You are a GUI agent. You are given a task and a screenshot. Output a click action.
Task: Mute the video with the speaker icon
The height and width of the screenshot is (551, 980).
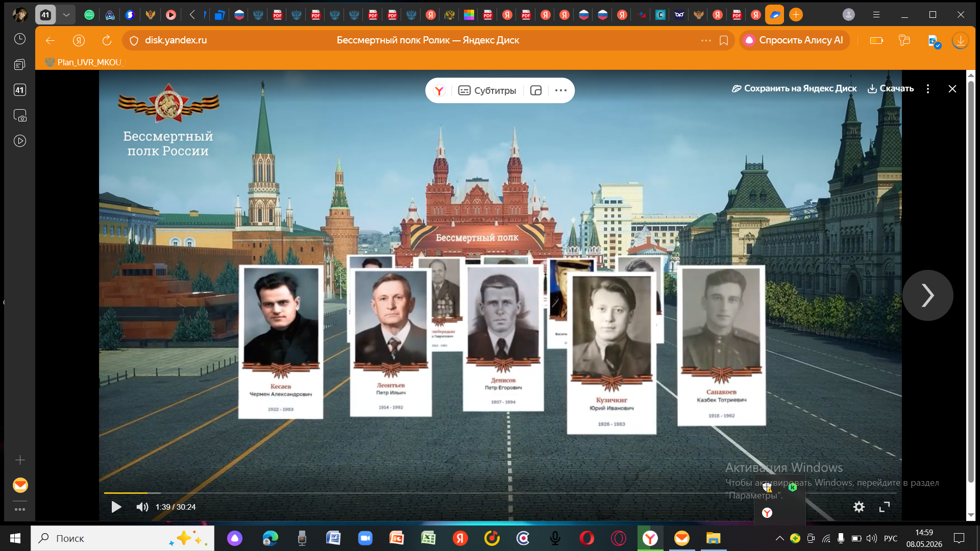click(x=142, y=507)
